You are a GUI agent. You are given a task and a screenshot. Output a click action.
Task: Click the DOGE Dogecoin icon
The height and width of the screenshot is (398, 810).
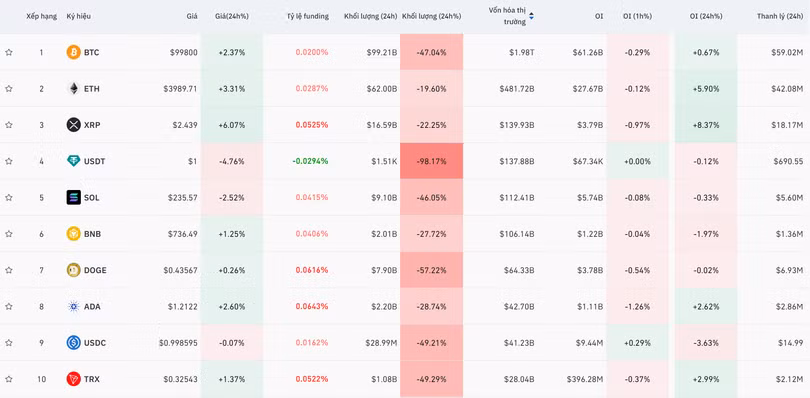click(x=74, y=270)
